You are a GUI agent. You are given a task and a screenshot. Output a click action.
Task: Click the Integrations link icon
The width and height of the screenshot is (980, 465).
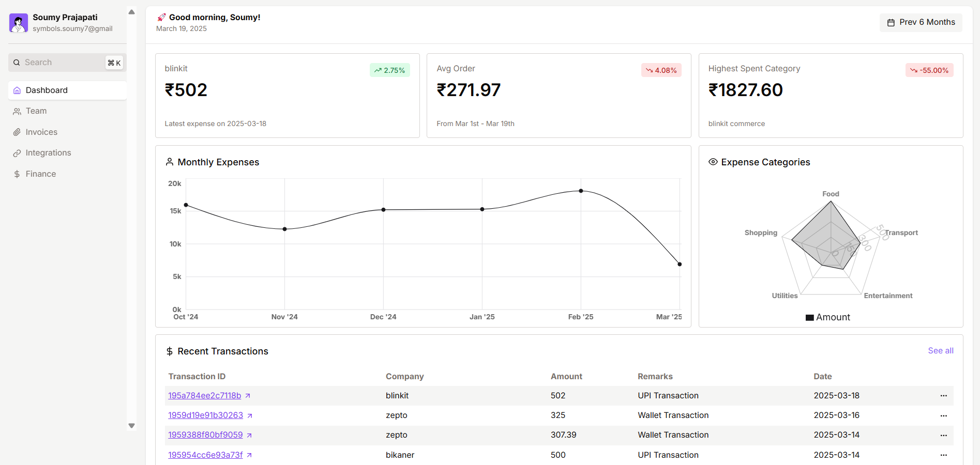click(17, 153)
